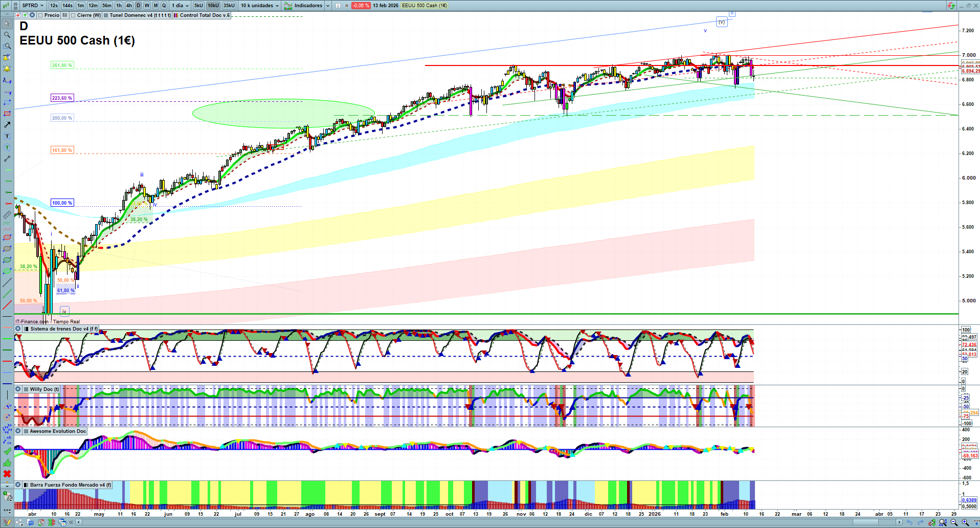Click the 144s timeframe button

tap(68, 6)
